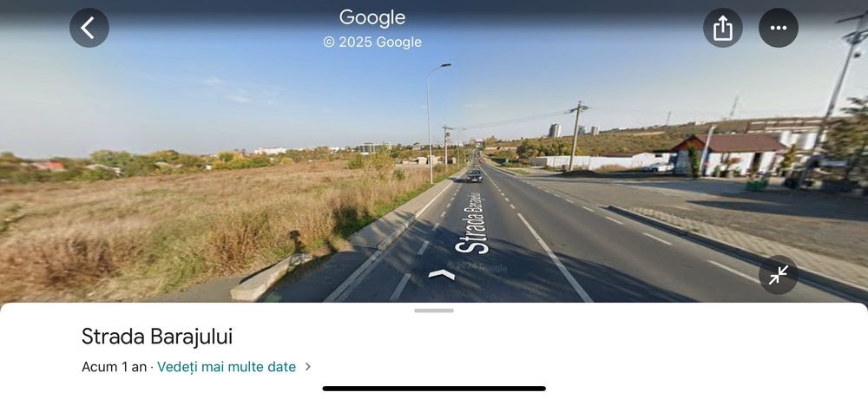Open the "Vedeți mai multe date" link
The width and height of the screenshot is (868, 399).
pos(227,367)
